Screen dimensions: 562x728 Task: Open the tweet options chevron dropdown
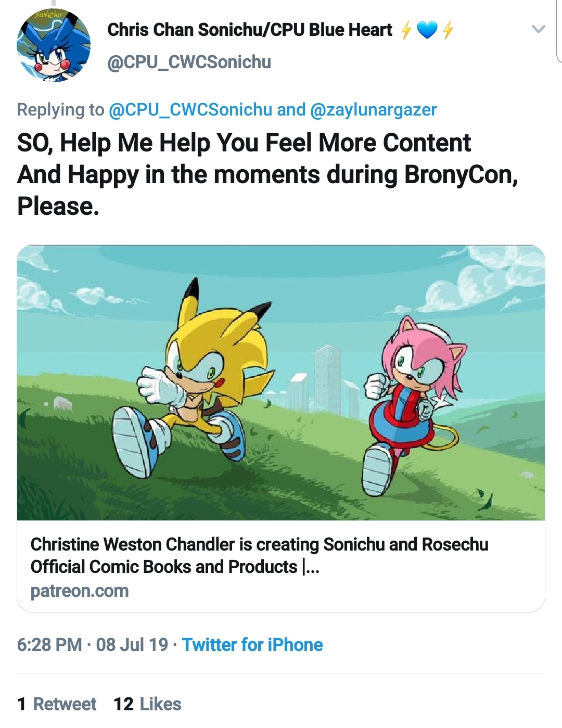[x=539, y=29]
